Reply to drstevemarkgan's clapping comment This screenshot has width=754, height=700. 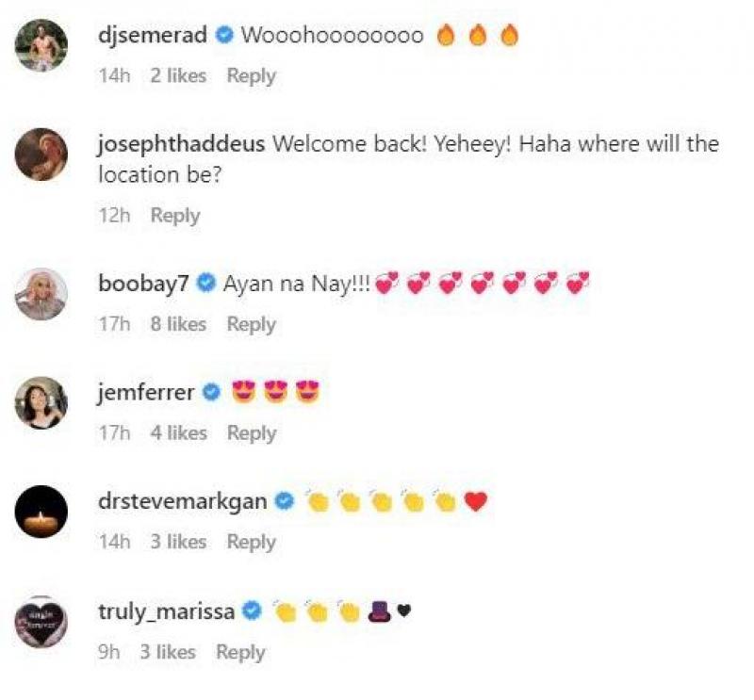(252, 543)
